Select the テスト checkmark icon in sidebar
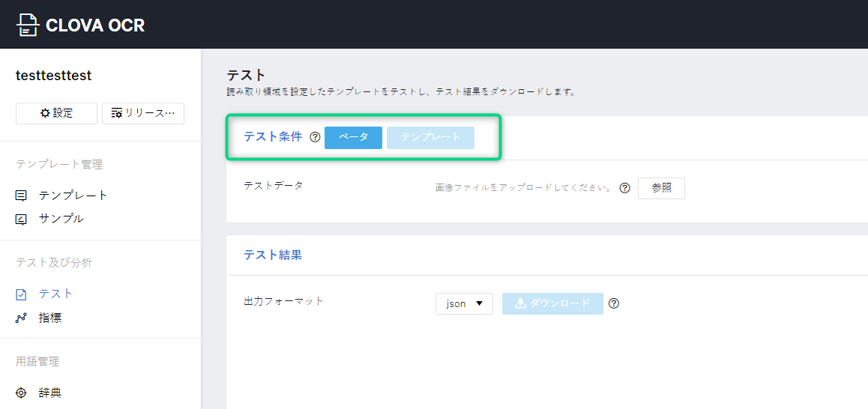Viewport: 868px width, 409px height. pyautogui.click(x=21, y=294)
